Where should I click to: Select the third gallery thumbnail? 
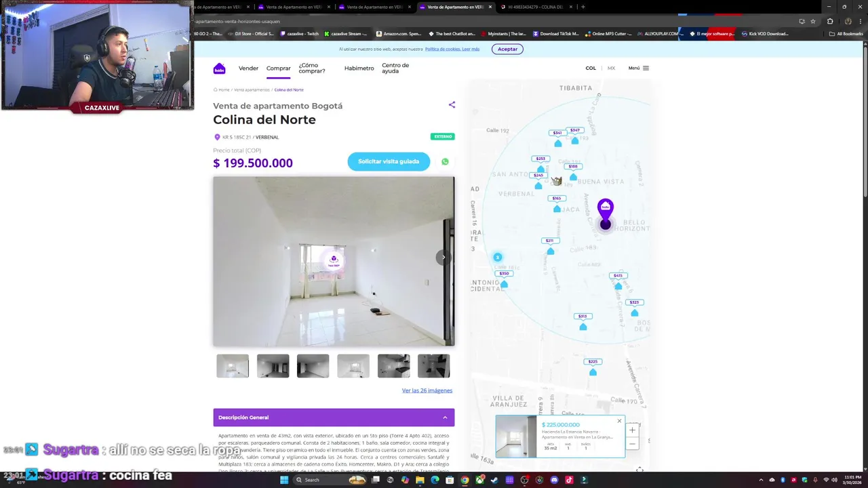313,366
